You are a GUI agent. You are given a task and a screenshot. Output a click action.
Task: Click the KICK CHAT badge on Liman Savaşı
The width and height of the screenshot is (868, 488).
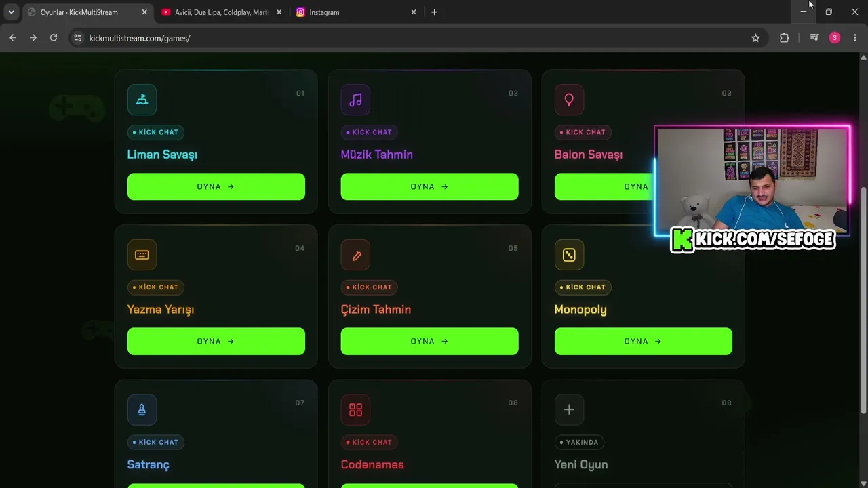coord(157,132)
